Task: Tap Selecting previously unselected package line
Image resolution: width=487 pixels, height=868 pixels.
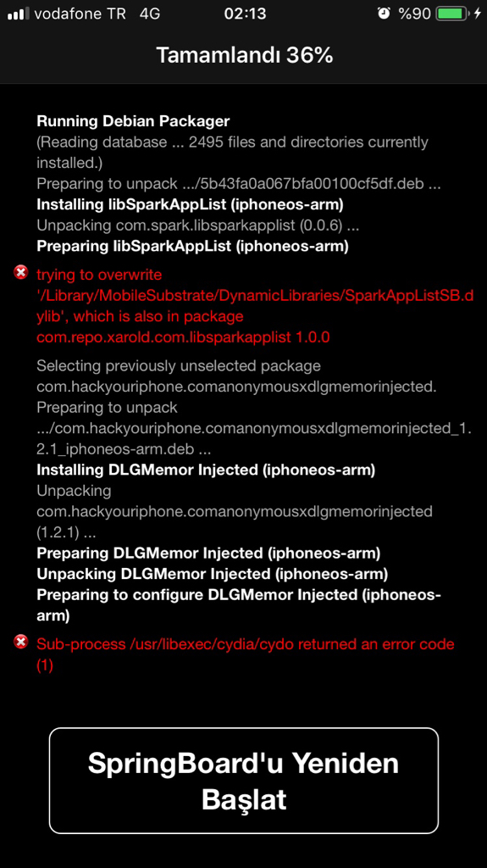Action: click(x=236, y=376)
